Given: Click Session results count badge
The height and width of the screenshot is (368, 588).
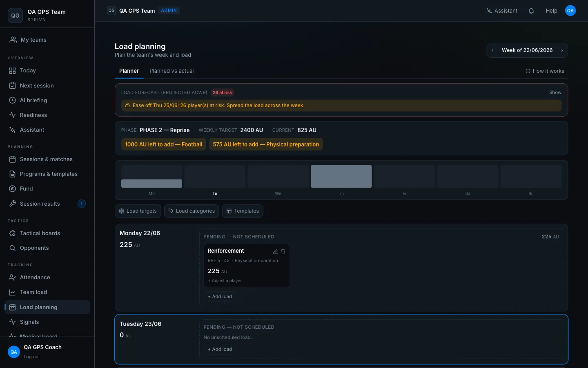Looking at the screenshot, I should pos(82,204).
